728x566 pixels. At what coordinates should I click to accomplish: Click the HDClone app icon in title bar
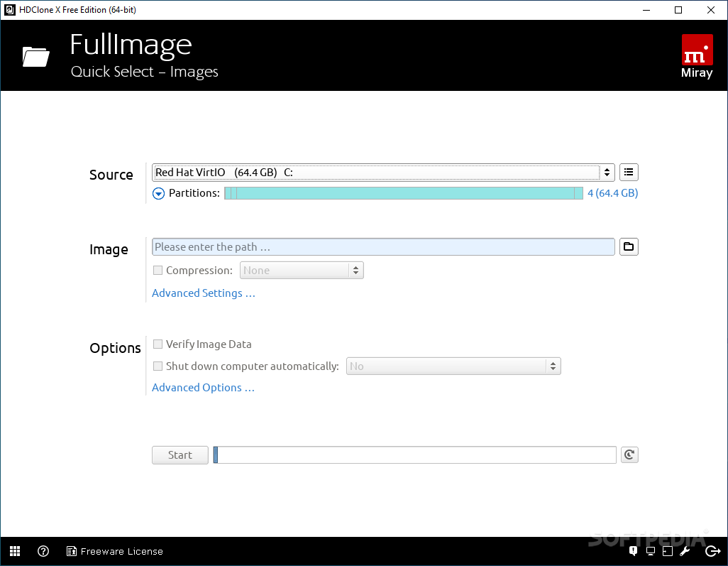pos(10,10)
